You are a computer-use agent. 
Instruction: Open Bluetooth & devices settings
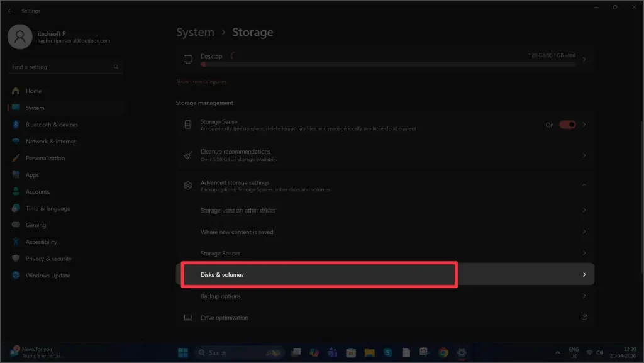point(52,124)
